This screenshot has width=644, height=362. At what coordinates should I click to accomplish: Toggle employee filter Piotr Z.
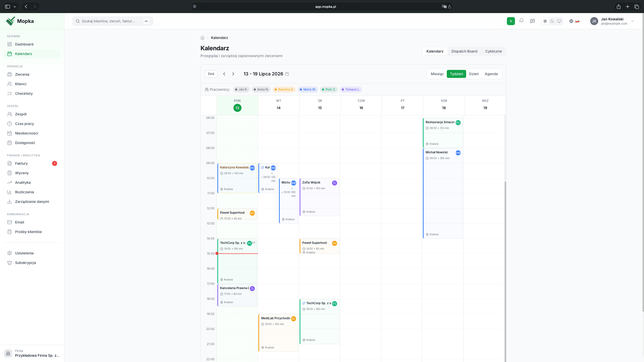(329, 89)
